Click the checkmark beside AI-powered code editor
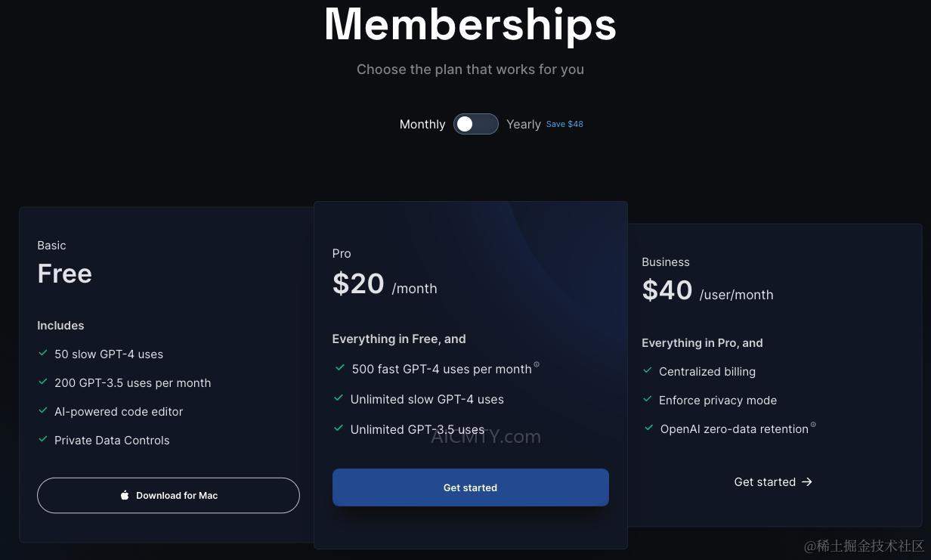This screenshot has width=931, height=560. click(43, 410)
